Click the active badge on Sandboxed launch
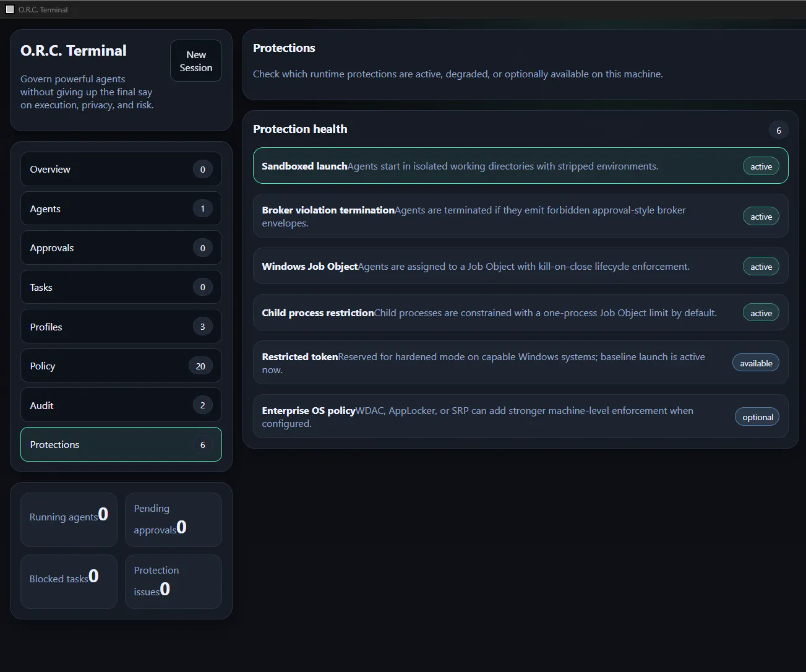The image size is (806, 672). [761, 166]
